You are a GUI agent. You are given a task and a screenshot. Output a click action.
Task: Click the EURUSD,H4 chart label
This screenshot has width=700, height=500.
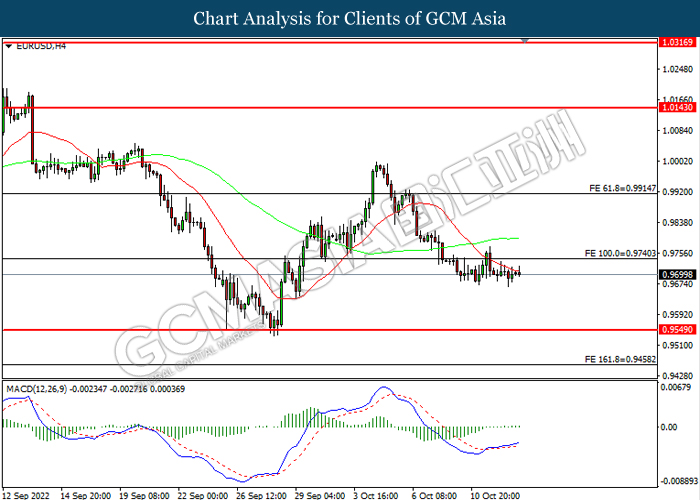click(41, 46)
